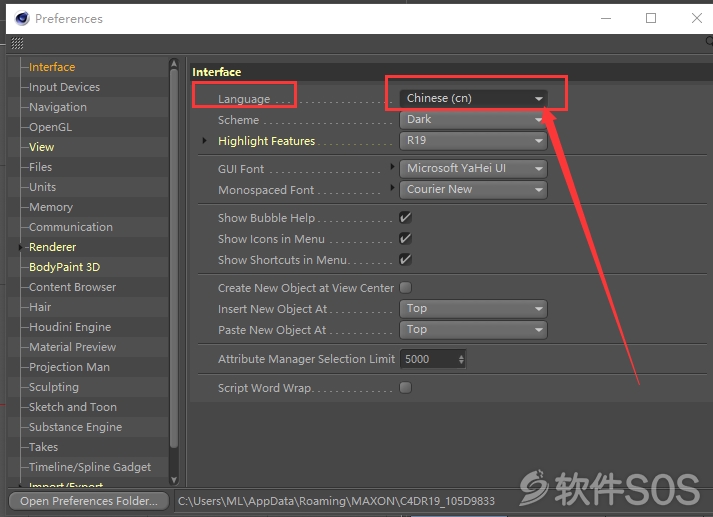Screen dimensions: 713x517
Task: Uncheck Show Shortcuts in Menu
Action: (405, 259)
